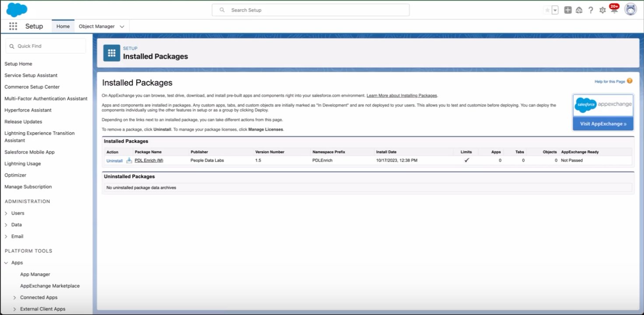Viewport: 644px width, 315px height.
Task: Open Hyperforce Assistant
Action: pos(28,110)
